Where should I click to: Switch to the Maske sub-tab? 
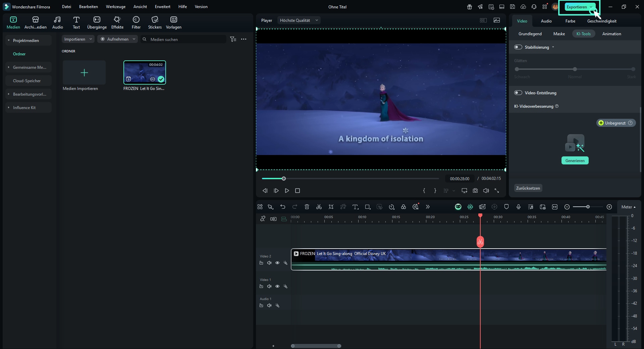pyautogui.click(x=559, y=34)
